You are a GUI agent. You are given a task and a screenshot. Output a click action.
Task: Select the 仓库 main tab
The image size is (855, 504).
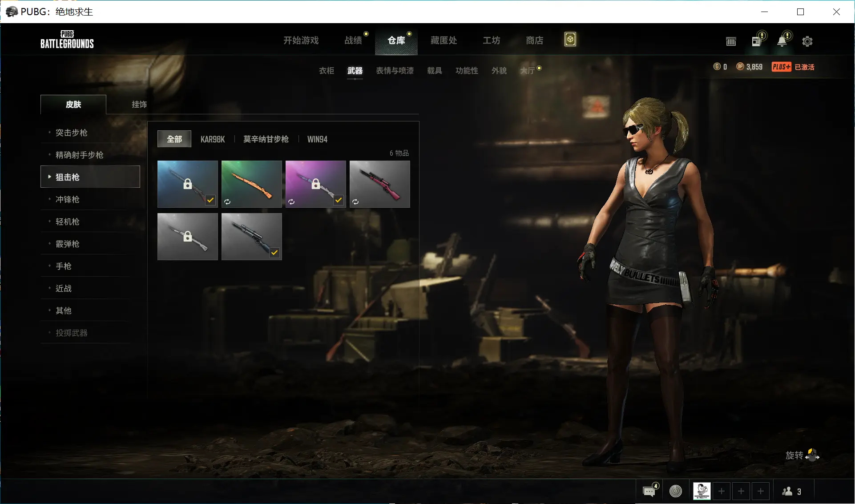click(x=396, y=40)
